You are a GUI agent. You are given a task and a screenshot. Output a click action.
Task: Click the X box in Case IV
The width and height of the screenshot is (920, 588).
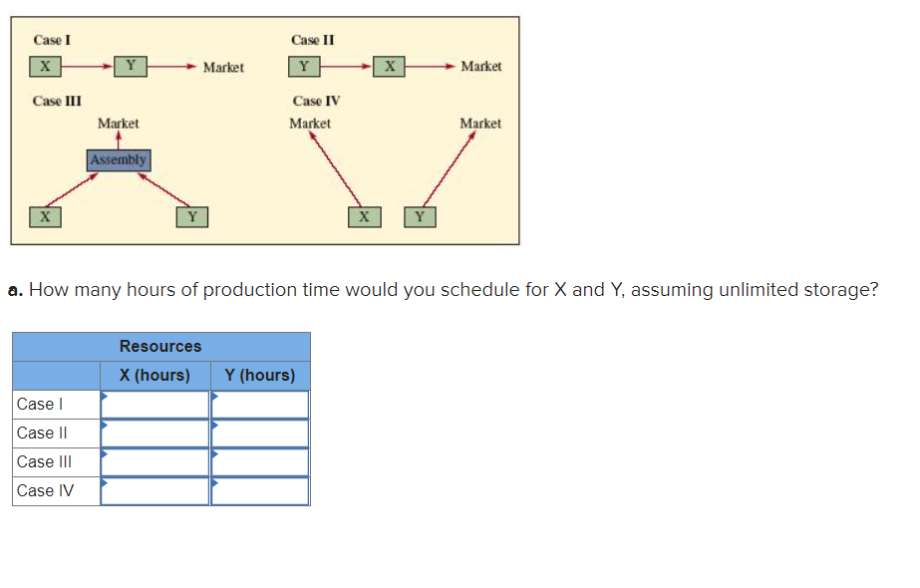[365, 216]
